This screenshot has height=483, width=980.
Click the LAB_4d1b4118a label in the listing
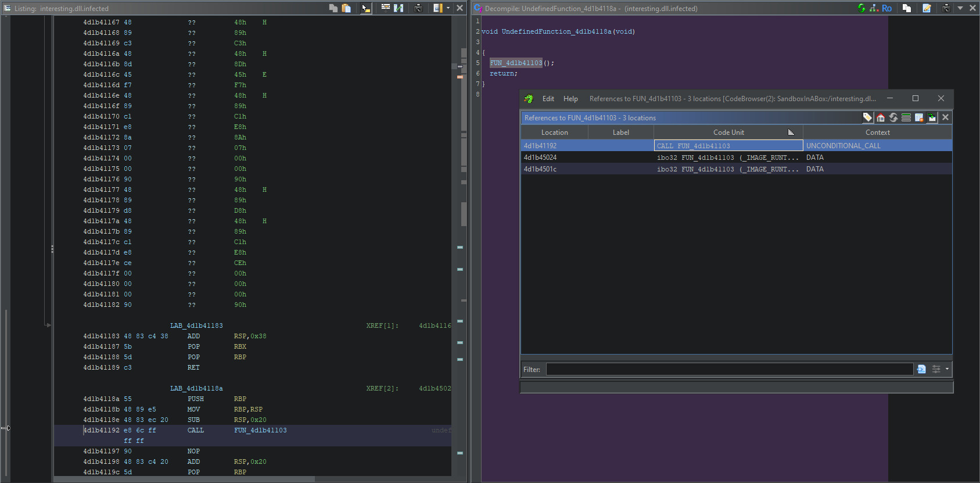click(x=196, y=388)
